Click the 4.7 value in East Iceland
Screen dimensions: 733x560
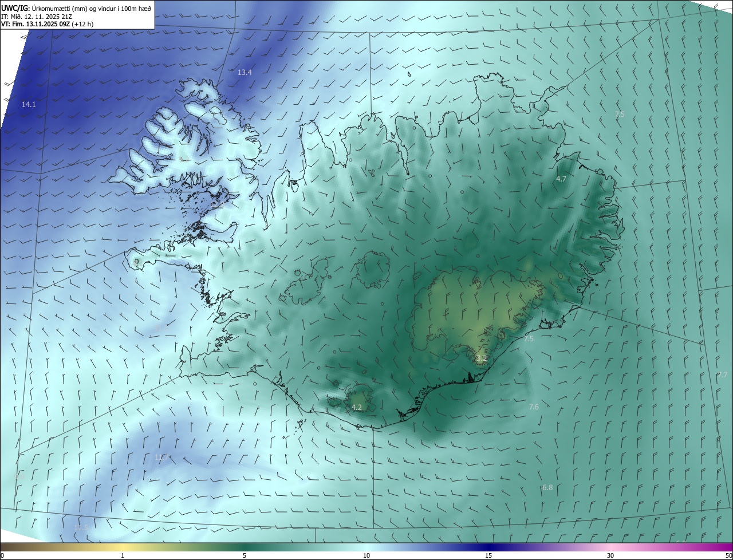(x=561, y=179)
